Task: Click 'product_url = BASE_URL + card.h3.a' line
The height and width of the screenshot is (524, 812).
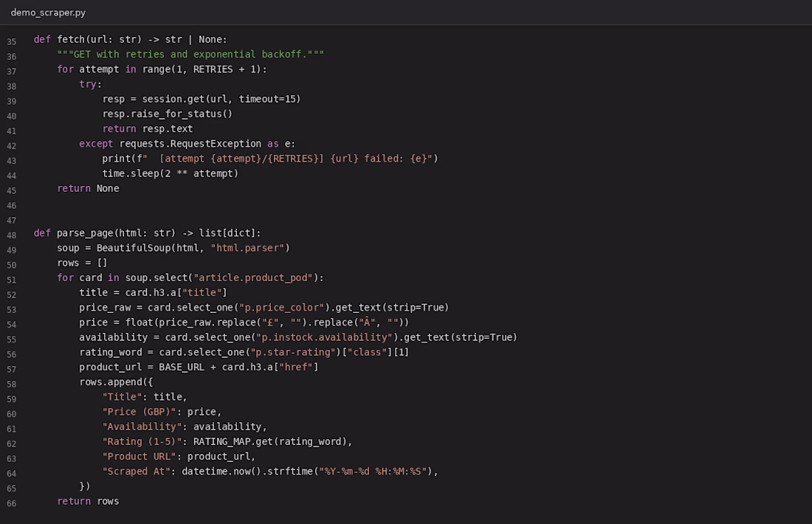Action: [x=199, y=368]
